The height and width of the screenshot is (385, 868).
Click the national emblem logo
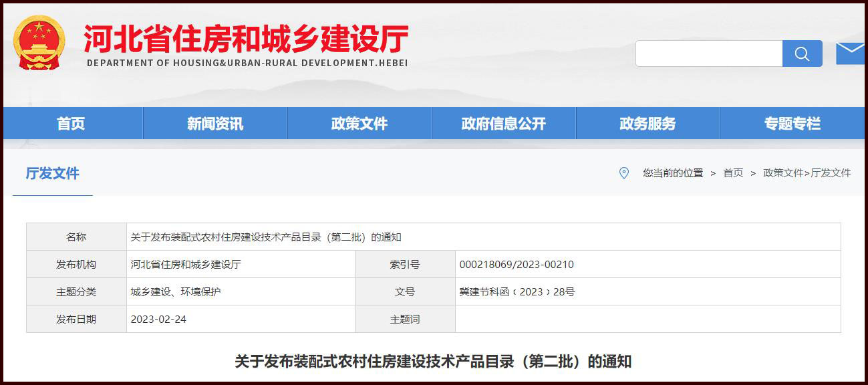coord(39,42)
